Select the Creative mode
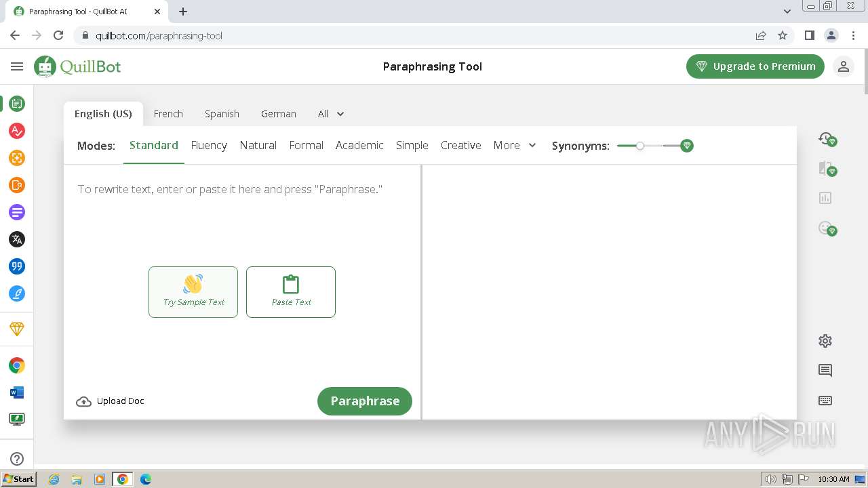This screenshot has height=488, width=868. pyautogui.click(x=461, y=145)
